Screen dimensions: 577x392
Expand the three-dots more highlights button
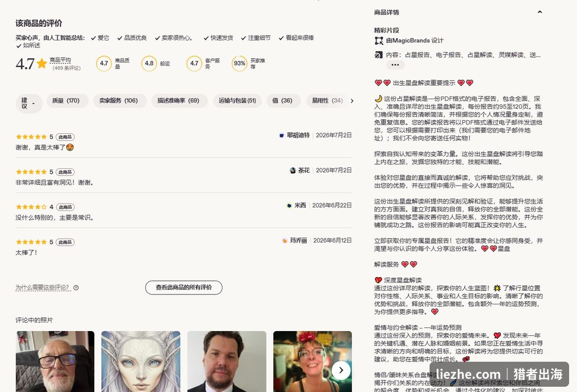[x=395, y=65]
